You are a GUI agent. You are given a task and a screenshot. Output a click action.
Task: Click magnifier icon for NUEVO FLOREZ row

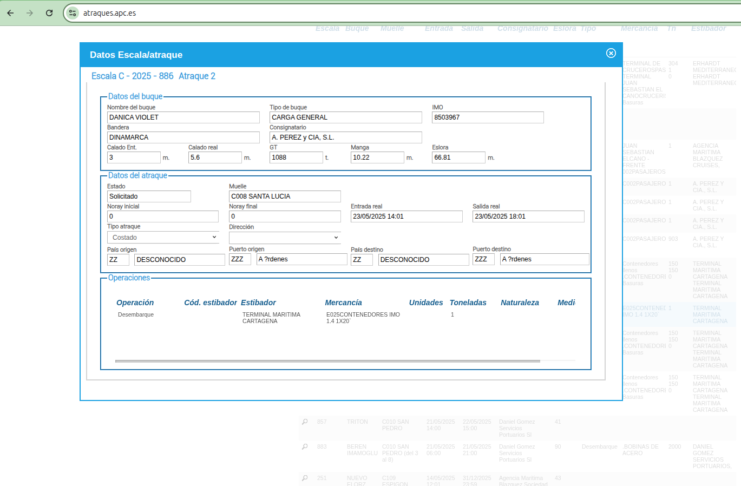click(x=305, y=479)
